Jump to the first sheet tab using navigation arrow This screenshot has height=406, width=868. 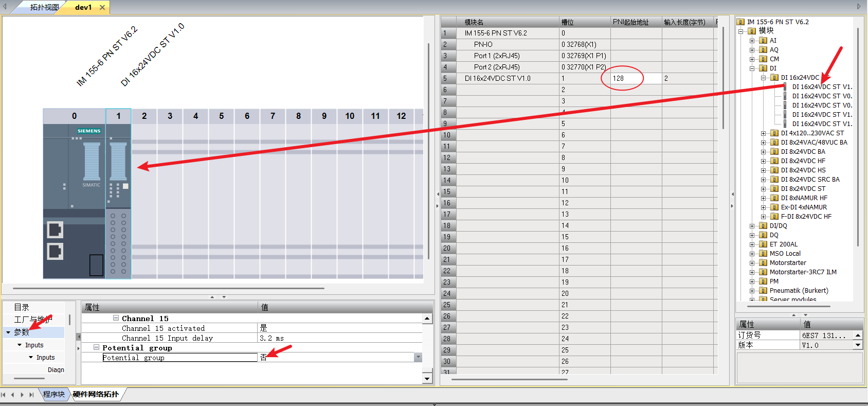click(x=4, y=395)
